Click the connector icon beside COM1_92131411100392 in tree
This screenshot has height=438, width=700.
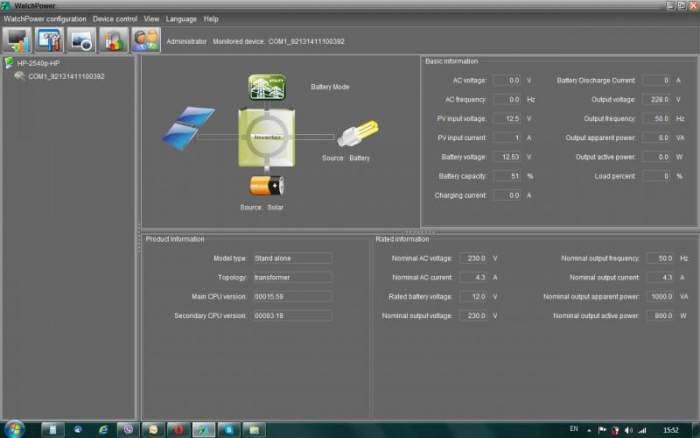click(x=19, y=76)
